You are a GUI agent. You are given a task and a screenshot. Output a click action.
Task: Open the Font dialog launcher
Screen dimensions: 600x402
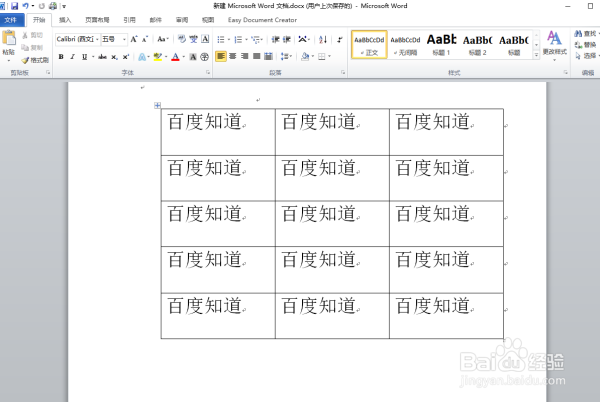(x=208, y=72)
